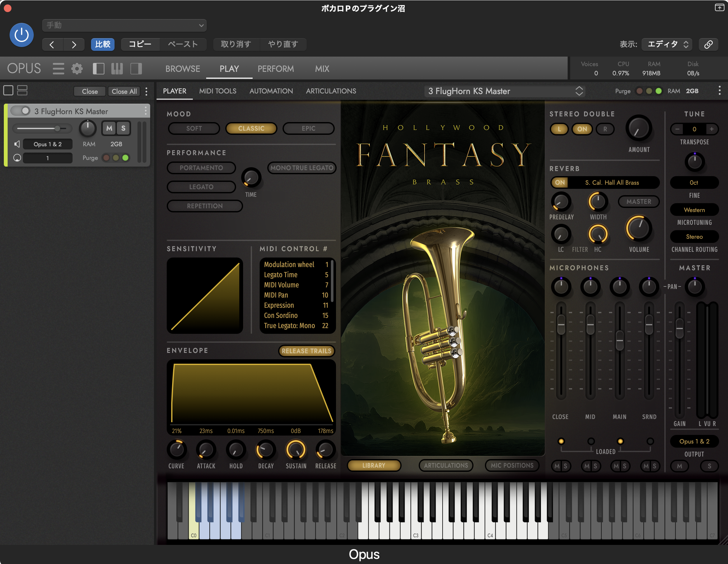Open the 3 FlugHorn KS Master instrument selector
This screenshot has width=728, height=564.
(505, 91)
